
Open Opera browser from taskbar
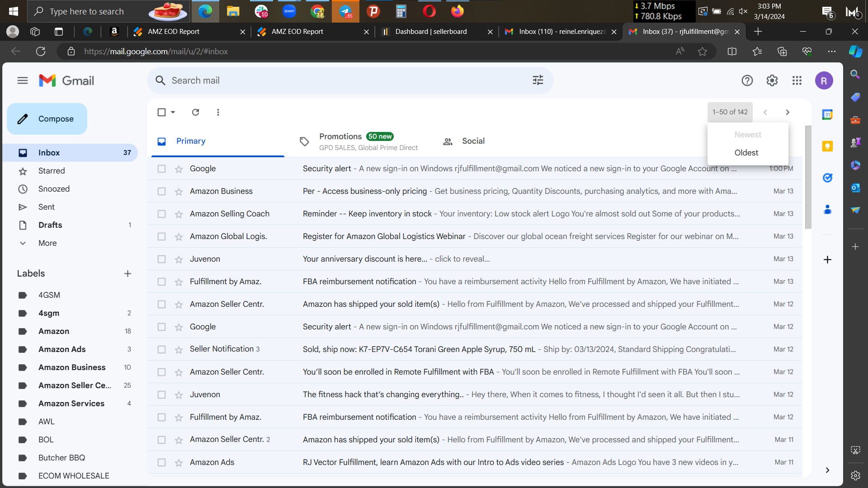[429, 11]
